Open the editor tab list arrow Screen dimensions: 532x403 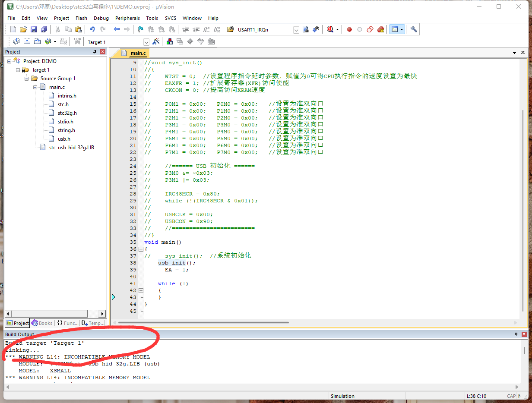(x=515, y=53)
